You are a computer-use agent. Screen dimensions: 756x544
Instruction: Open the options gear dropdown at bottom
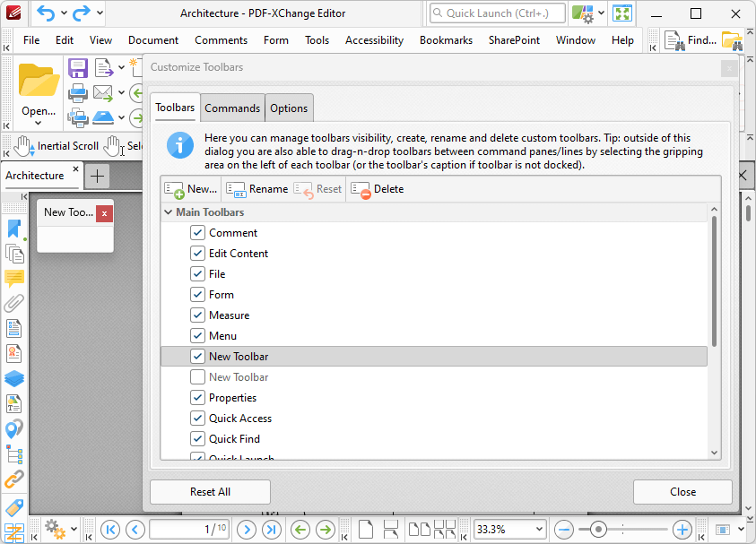point(74,529)
